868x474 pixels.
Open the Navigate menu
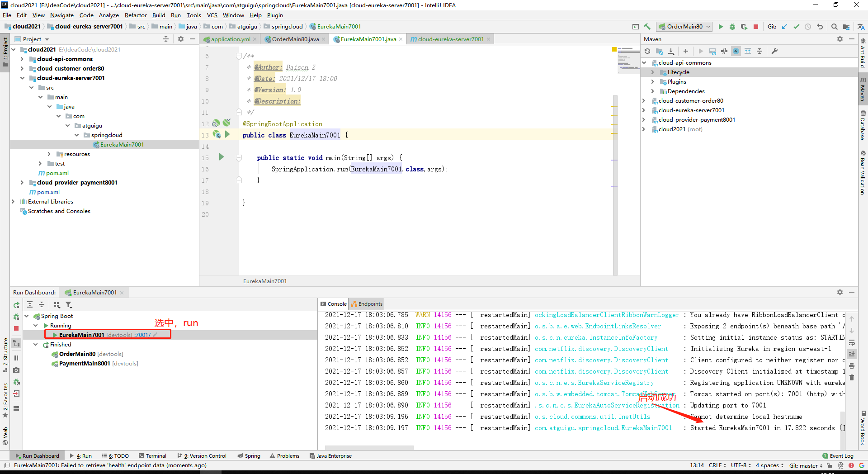61,15
